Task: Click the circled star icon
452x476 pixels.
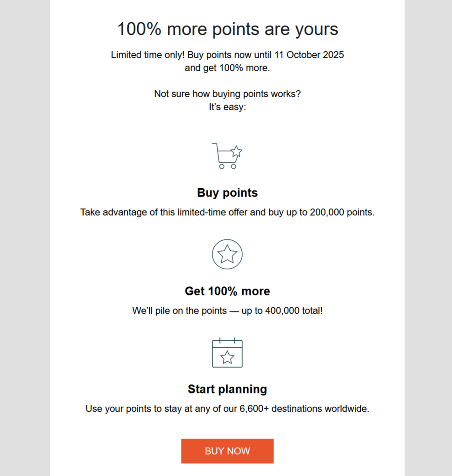Action: 227,254
